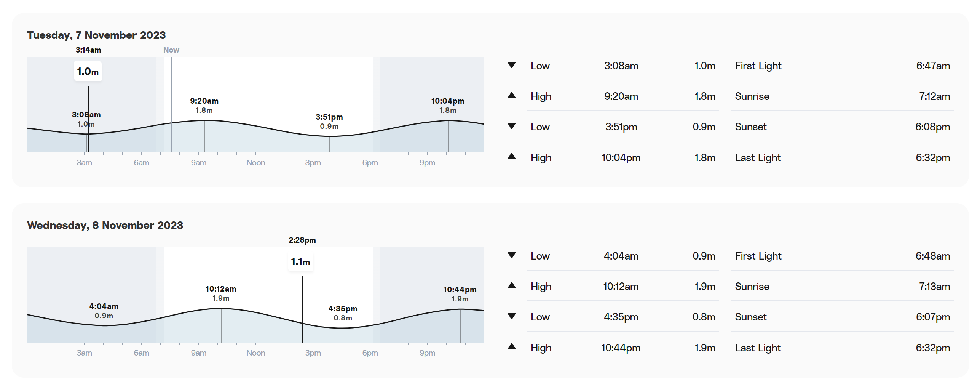
Task: Click the Tuesday, 7 November 2023 heading
Action: pos(96,35)
